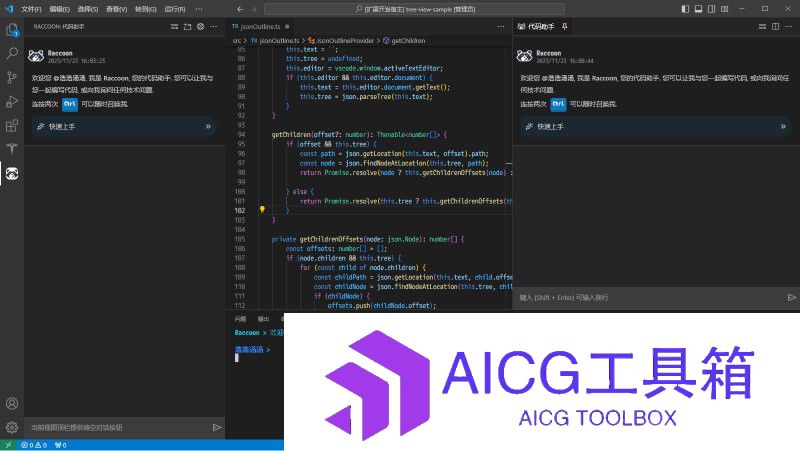Open the 编辑(E) menu
800x451 pixels.
[x=60, y=9]
